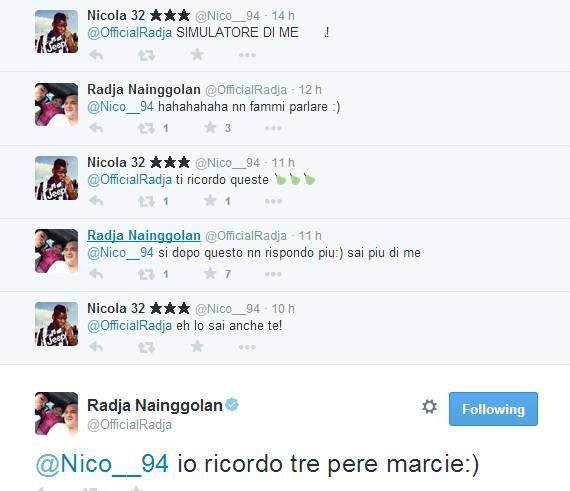Image resolution: width=570 pixels, height=491 pixels.
Task: Favorite the 'ti ricordo queste' tweet
Action: 210,201
